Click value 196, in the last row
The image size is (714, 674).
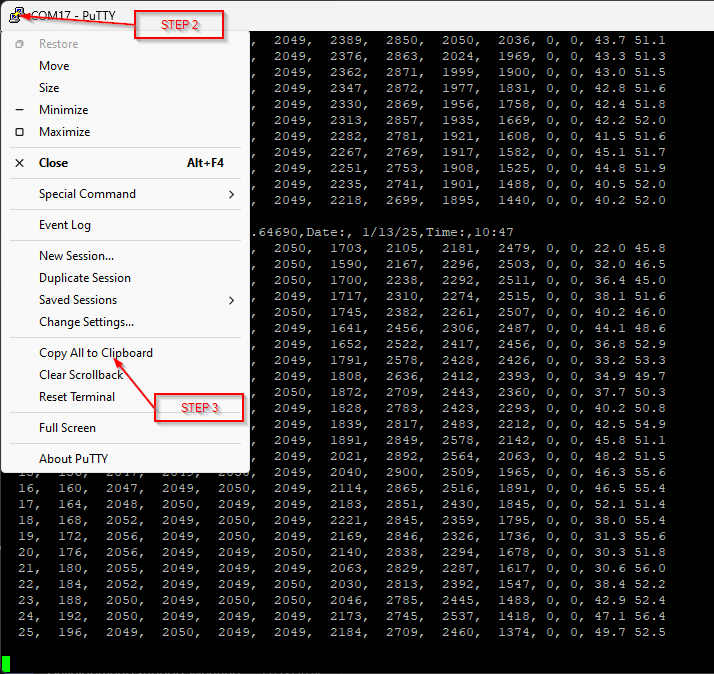click(73, 632)
